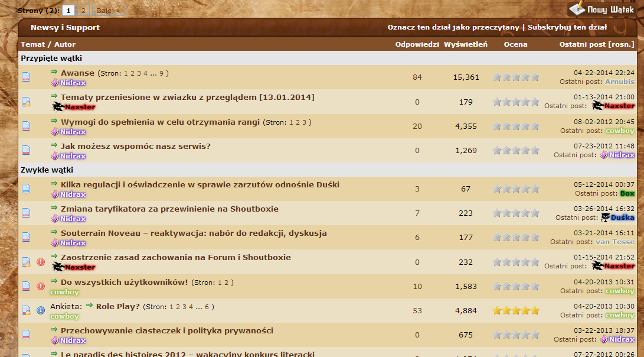This screenshot has height=357, width=644.
Task: Open page 9 of the Awanse thread
Action: tap(161, 74)
